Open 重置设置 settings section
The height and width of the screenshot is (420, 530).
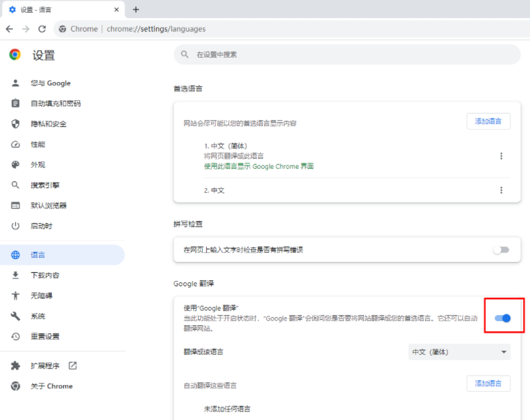(62, 337)
